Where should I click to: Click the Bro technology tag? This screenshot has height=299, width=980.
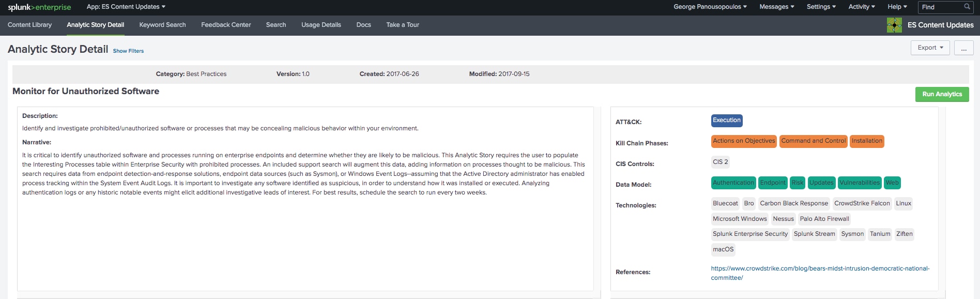(749, 203)
